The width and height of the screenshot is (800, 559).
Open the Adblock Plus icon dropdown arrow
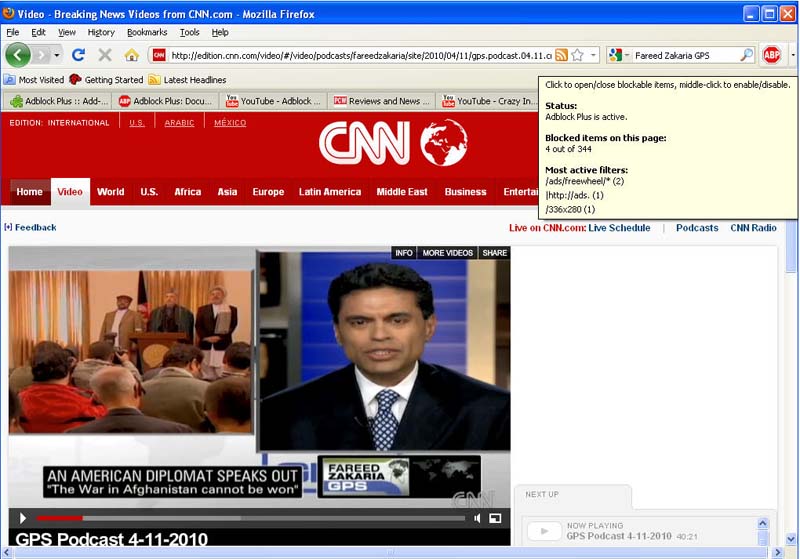(793, 55)
